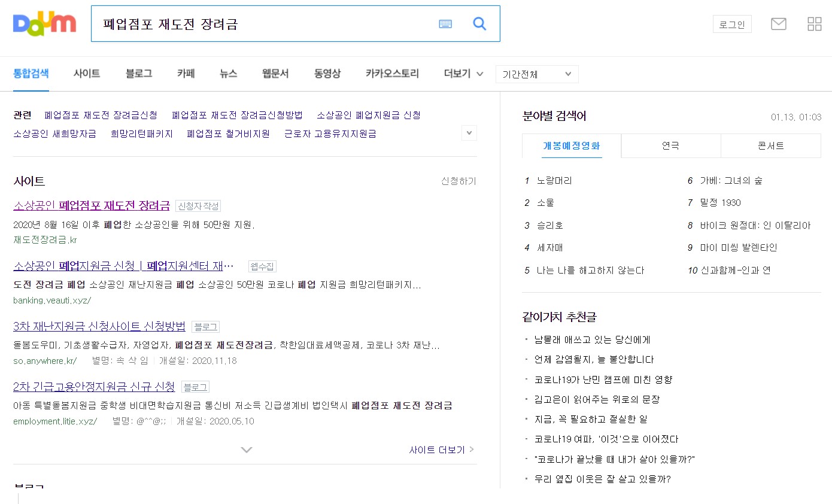Screen dimensions: 832x504
Task: Click related search 폐업점포 재도전 장려금신청
Action: coord(101,115)
